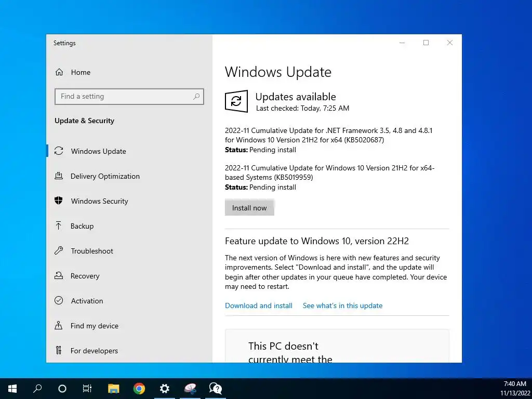Switch to Settings gear on taskbar
Screen dimensions: 532x399
[x=165, y=389]
